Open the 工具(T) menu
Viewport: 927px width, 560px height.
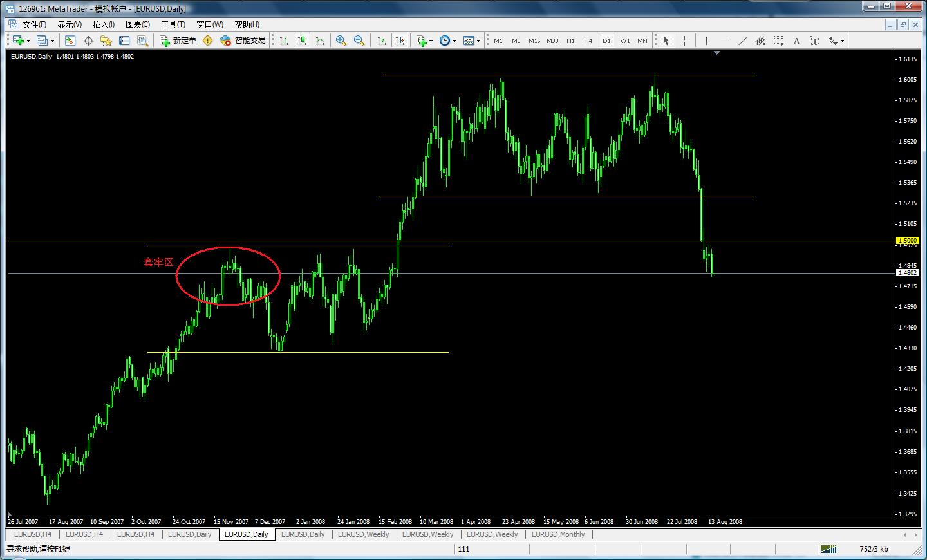[x=173, y=24]
